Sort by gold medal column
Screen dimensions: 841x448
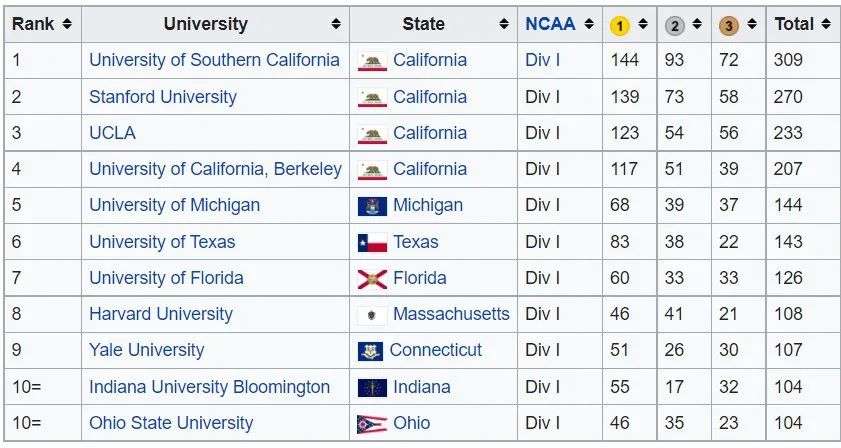(643, 24)
